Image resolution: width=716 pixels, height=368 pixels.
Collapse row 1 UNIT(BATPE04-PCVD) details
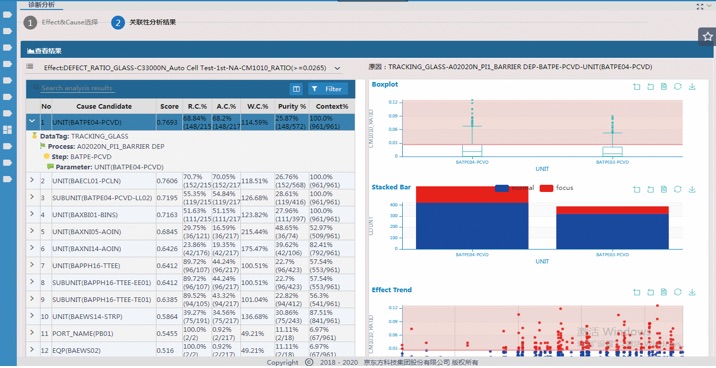click(32, 121)
